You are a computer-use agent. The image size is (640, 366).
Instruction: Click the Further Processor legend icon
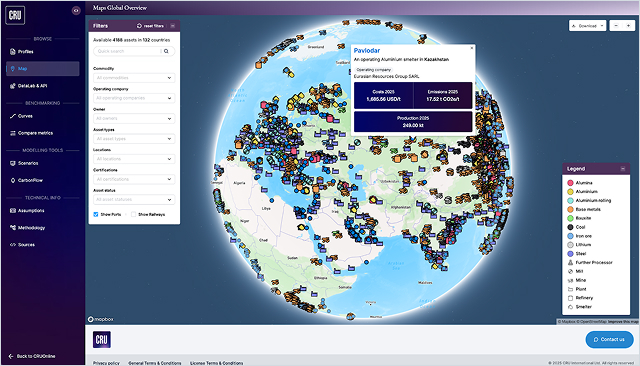pyautogui.click(x=570, y=262)
